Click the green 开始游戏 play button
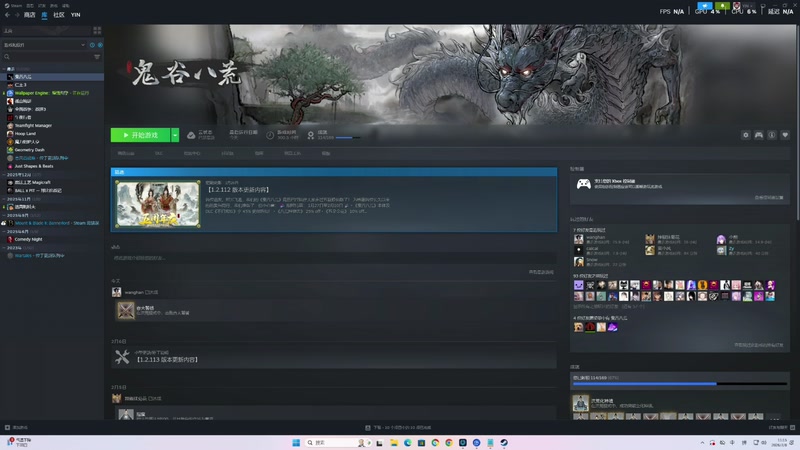Screen dimensions: 800x450 coord(140,135)
